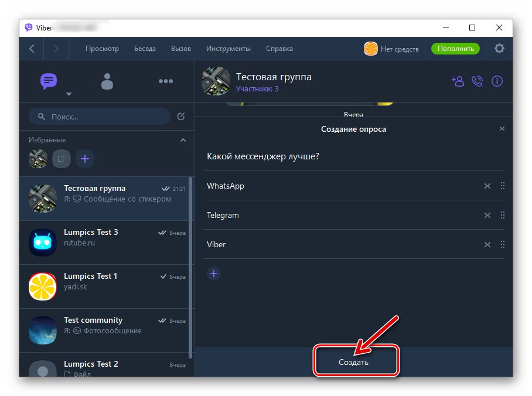The image size is (532, 396).
Task: Add another poll option with plus
Action: click(x=214, y=274)
